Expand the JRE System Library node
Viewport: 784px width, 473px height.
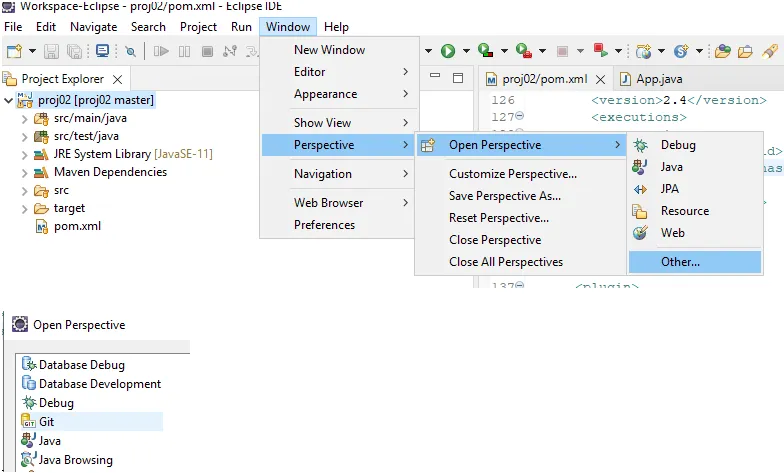pos(24,155)
